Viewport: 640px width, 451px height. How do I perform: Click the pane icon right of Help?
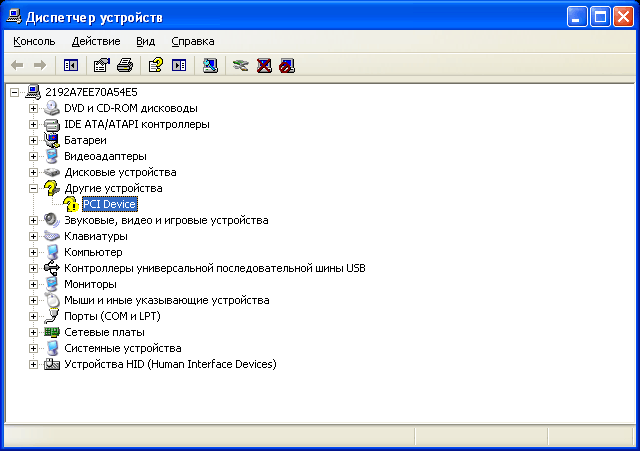(x=179, y=65)
